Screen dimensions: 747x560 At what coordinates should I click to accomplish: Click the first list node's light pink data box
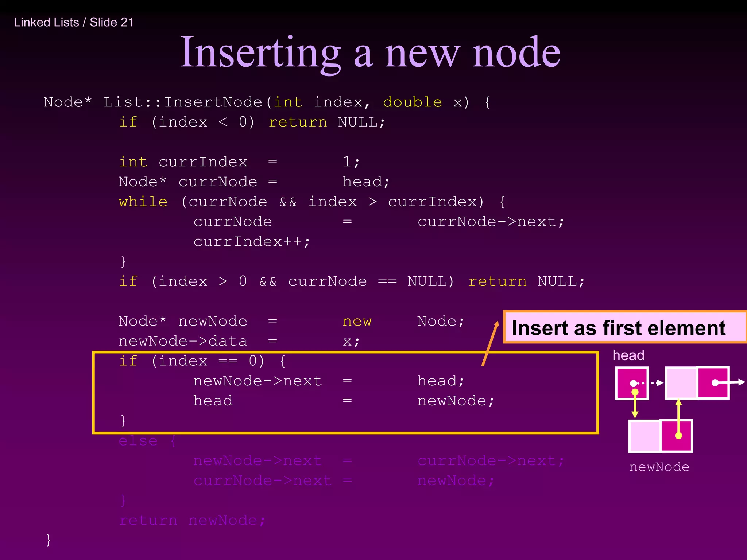pos(681,383)
